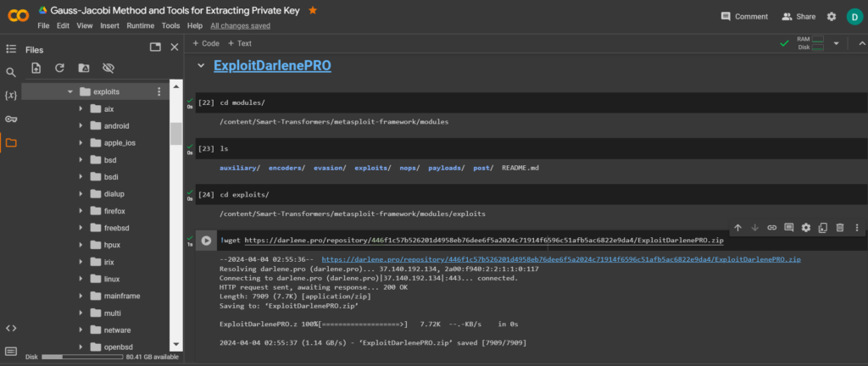Close the Files panel
This screenshot has width=868, height=366.
click(x=175, y=47)
